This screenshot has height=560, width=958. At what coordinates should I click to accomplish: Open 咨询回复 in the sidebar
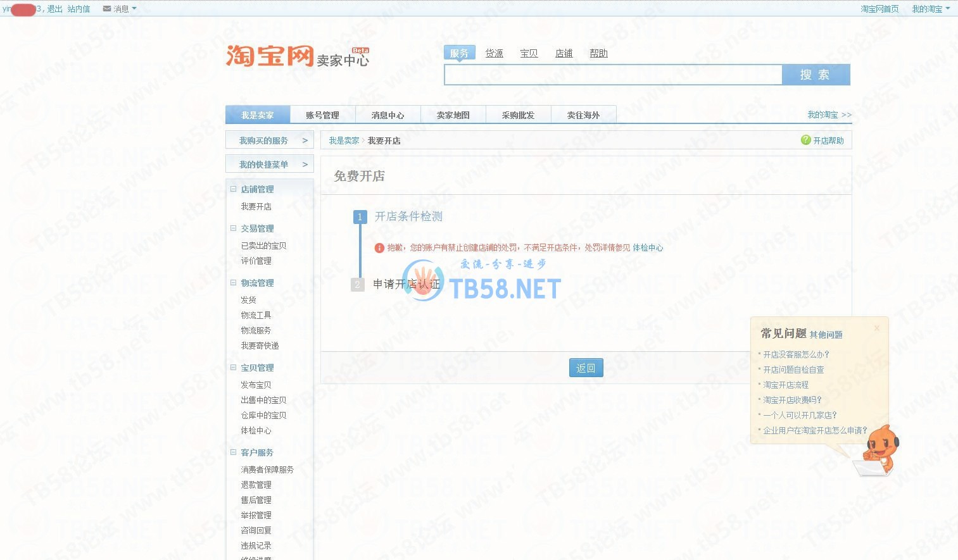pos(256,530)
